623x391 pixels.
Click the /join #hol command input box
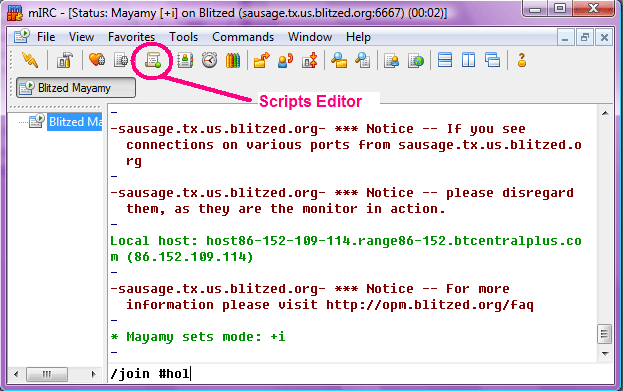[x=361, y=374]
